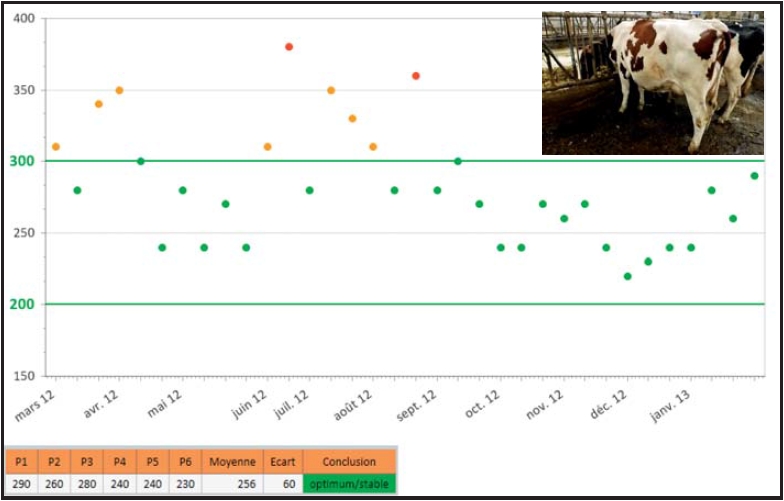Click the janv. 13 month label
Image resolution: width=784 pixels, height=501 pixels.
tap(671, 406)
